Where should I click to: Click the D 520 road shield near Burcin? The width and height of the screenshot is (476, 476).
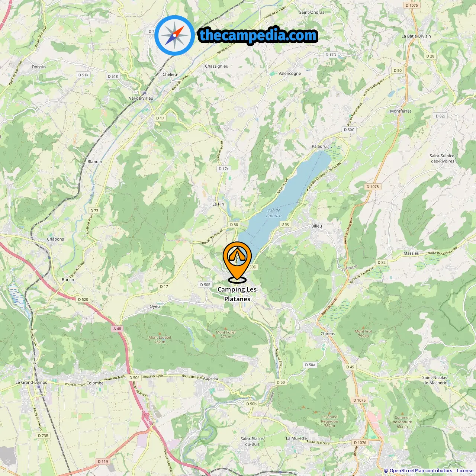[83, 299]
